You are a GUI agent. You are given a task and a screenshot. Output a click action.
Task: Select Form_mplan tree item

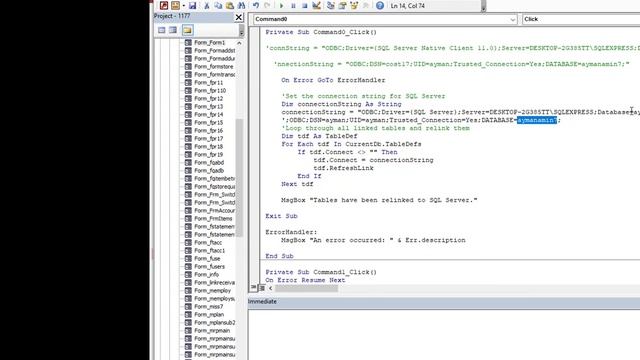209,315
